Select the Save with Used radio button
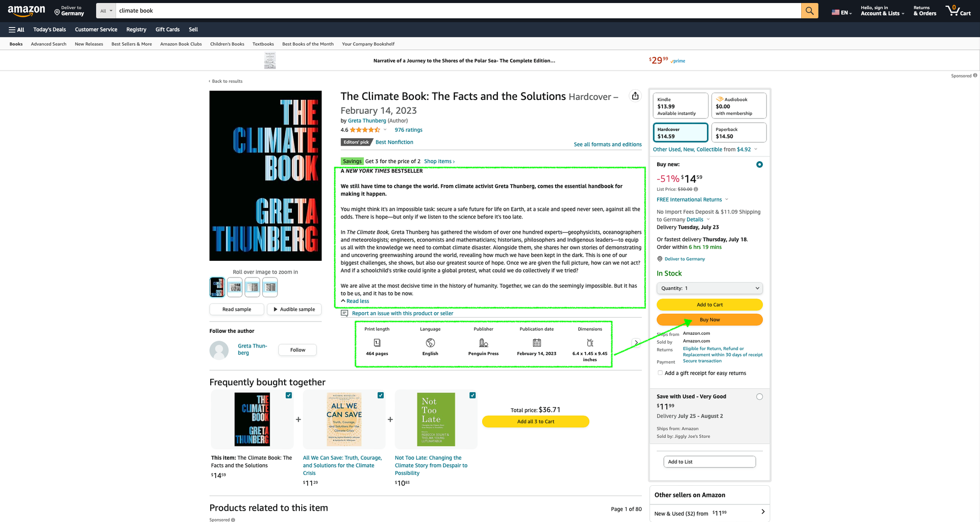Image resolution: width=980 pixels, height=522 pixels. tap(759, 397)
